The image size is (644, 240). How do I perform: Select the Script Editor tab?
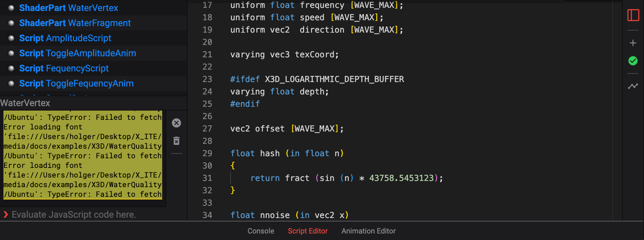tap(308, 231)
